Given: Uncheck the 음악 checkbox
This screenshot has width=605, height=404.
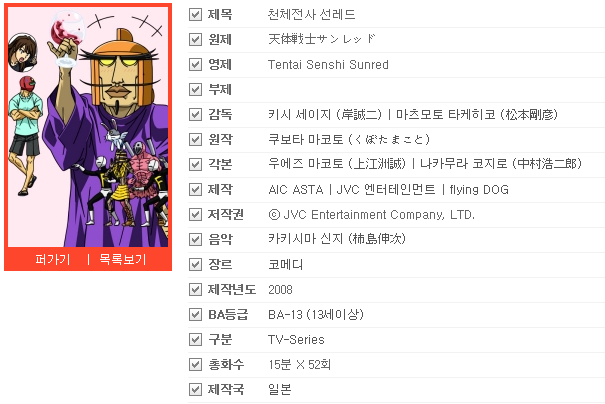Looking at the screenshot, I should [x=195, y=239].
